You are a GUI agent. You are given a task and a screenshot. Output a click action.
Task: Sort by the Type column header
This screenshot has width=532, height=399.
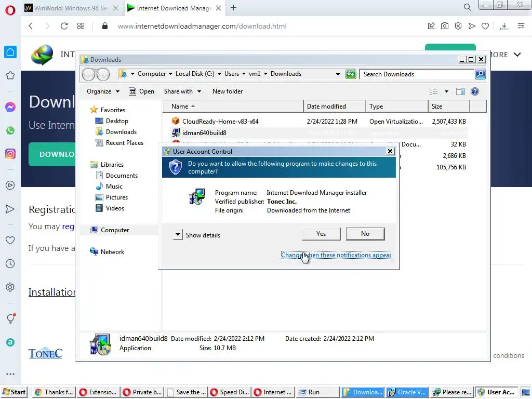(x=397, y=106)
